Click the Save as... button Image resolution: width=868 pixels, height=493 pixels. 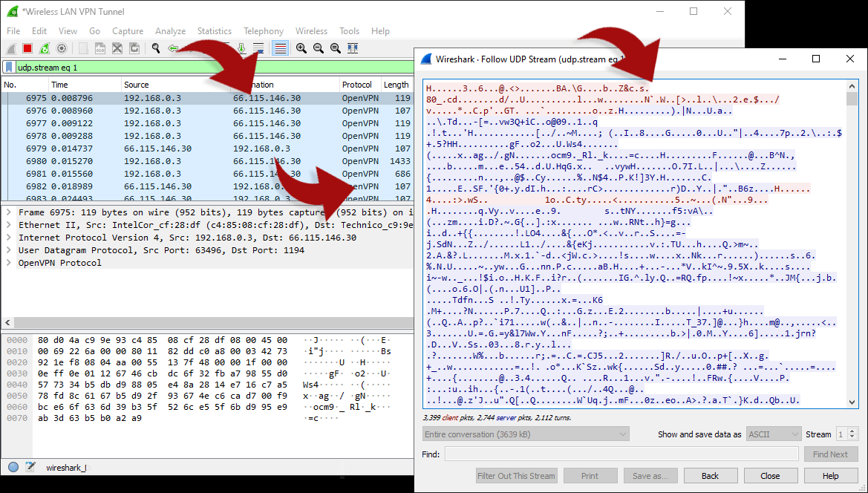pos(650,476)
